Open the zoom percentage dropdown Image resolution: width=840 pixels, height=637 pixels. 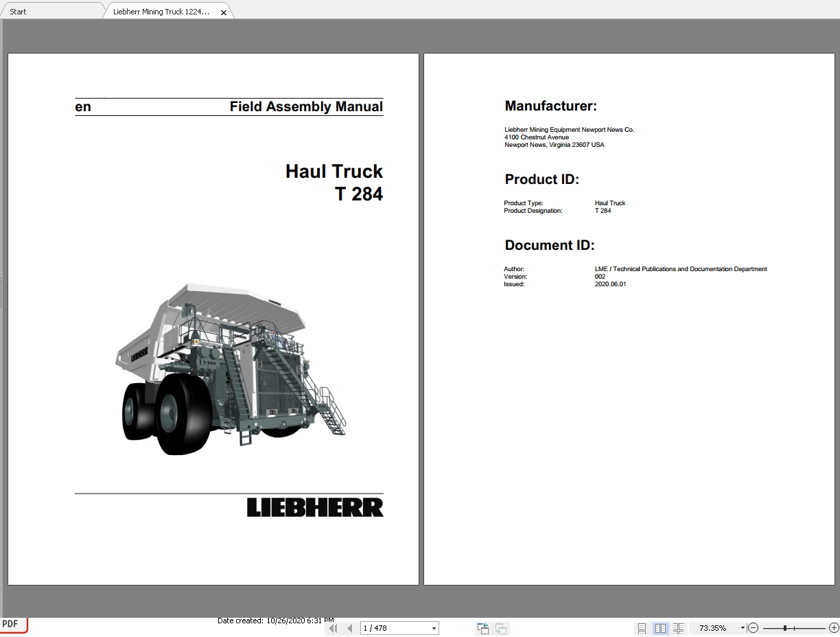743,628
